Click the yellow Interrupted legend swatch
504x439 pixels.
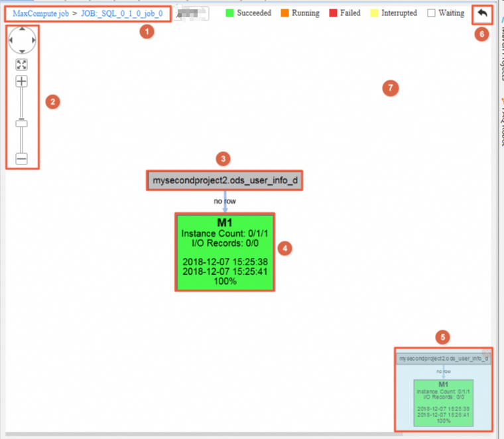[374, 13]
